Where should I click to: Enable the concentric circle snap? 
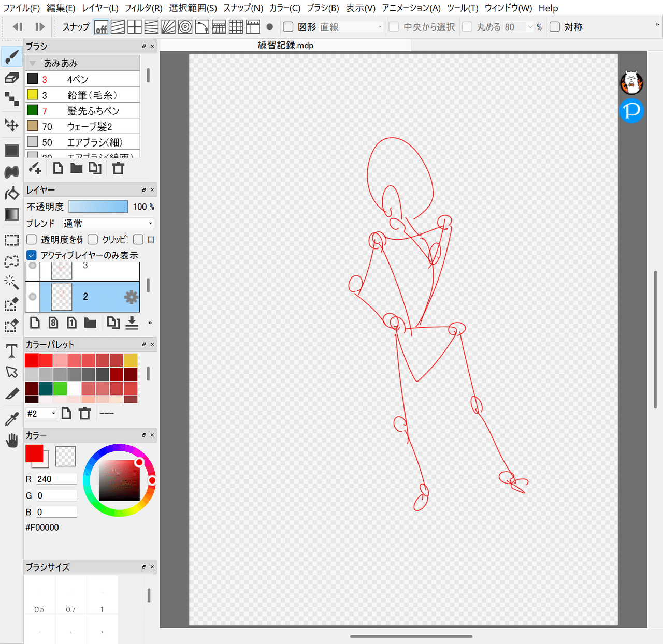coord(185,27)
